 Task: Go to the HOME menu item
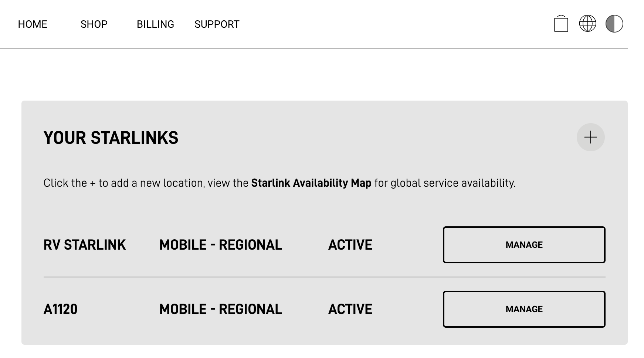pyautogui.click(x=33, y=24)
